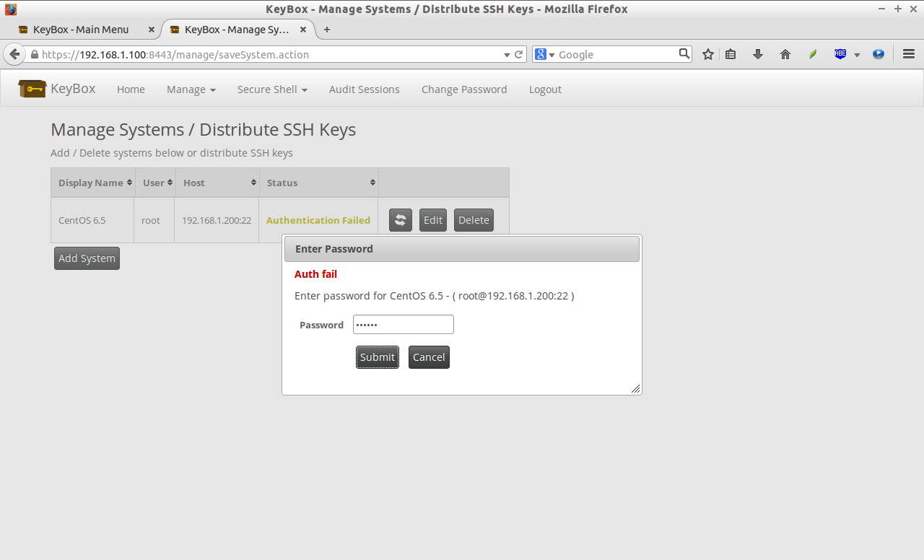Reload the page with the refresh icon
This screenshot has width=924, height=560.
tap(518, 54)
